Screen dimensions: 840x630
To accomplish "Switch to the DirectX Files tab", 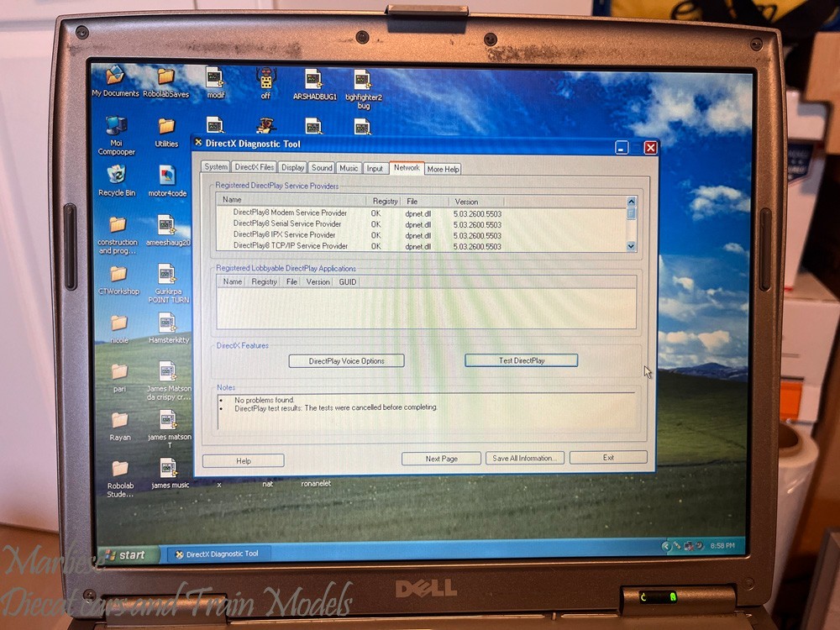I will click(x=255, y=167).
